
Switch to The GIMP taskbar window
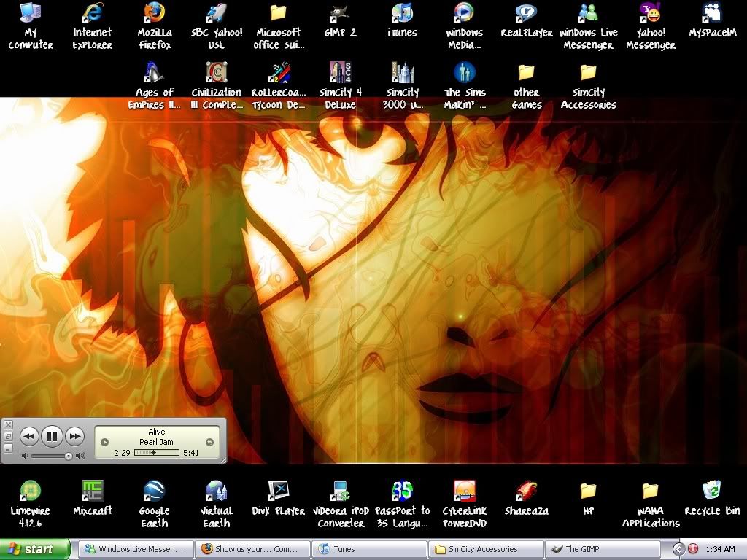point(603,549)
